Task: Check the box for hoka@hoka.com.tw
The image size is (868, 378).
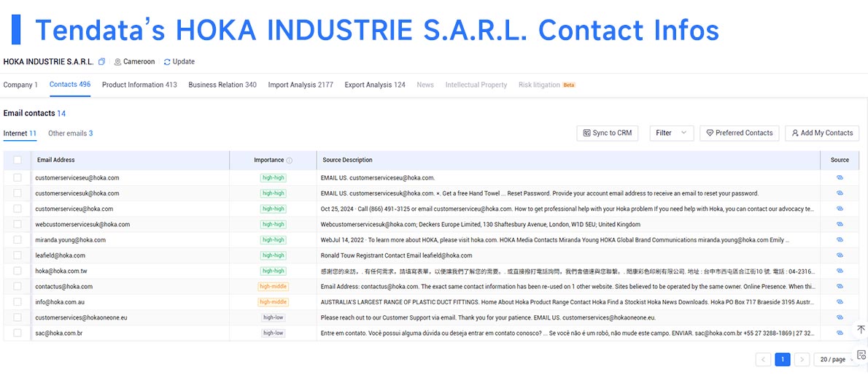Action: 18,271
